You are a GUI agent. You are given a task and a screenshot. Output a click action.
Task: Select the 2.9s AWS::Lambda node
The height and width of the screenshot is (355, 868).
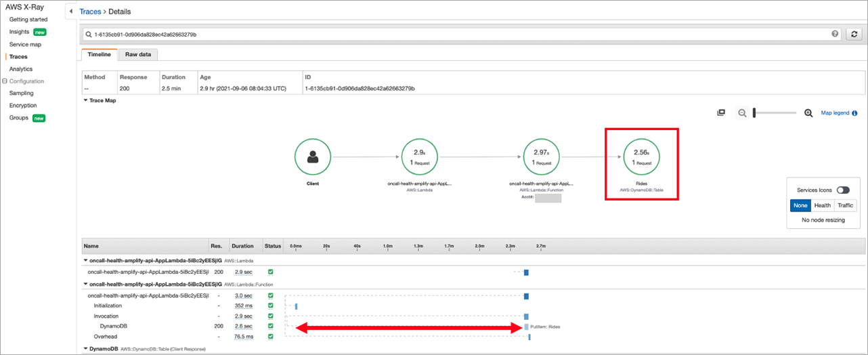tap(419, 157)
